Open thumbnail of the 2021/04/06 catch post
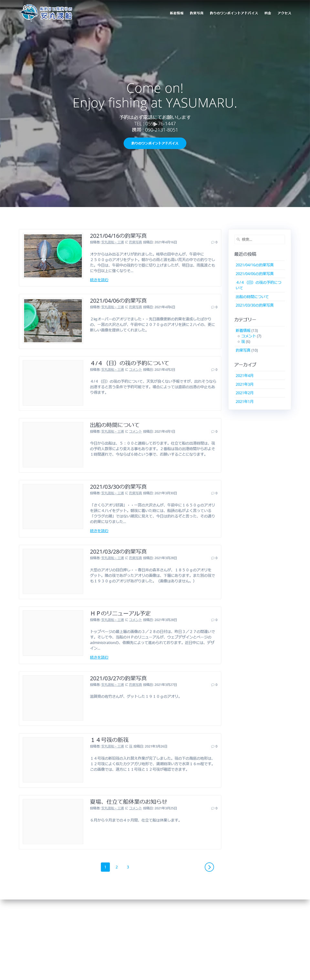The width and height of the screenshot is (310, 980). (53, 320)
